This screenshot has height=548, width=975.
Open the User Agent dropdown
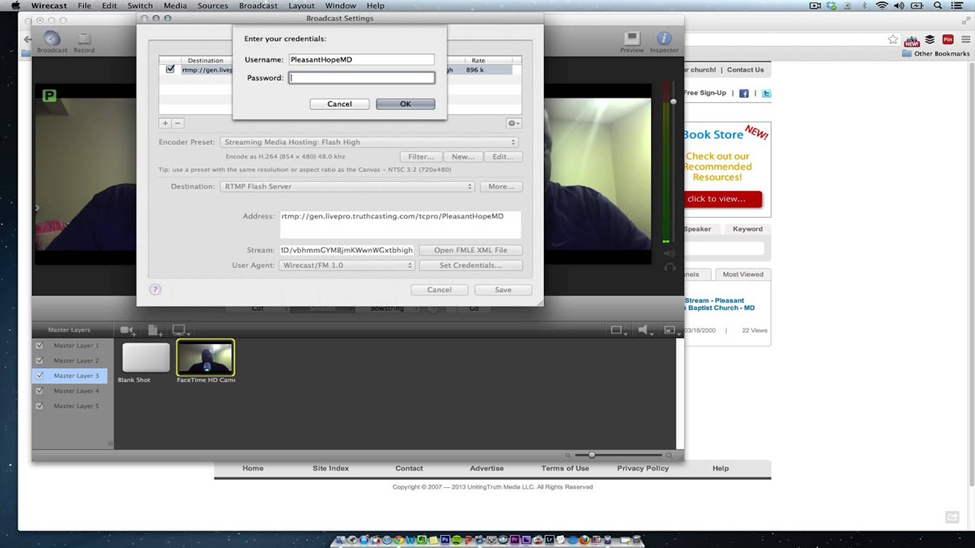[x=347, y=265]
